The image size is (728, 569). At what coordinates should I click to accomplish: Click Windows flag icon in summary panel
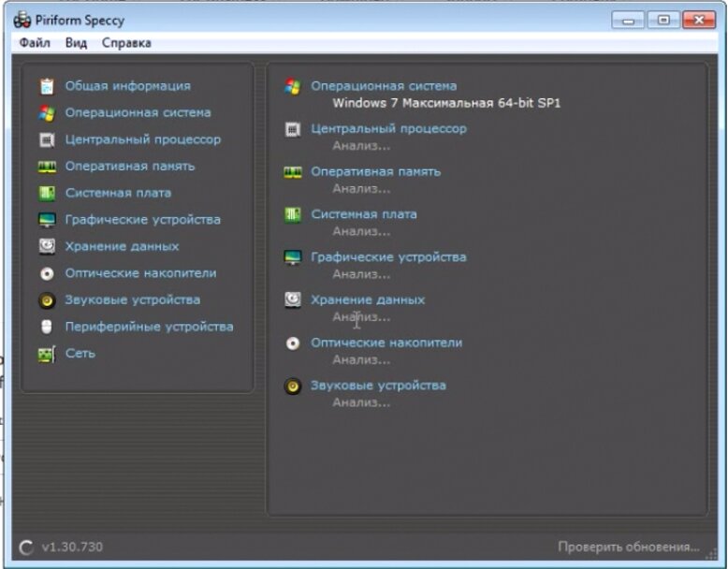pos(293,86)
